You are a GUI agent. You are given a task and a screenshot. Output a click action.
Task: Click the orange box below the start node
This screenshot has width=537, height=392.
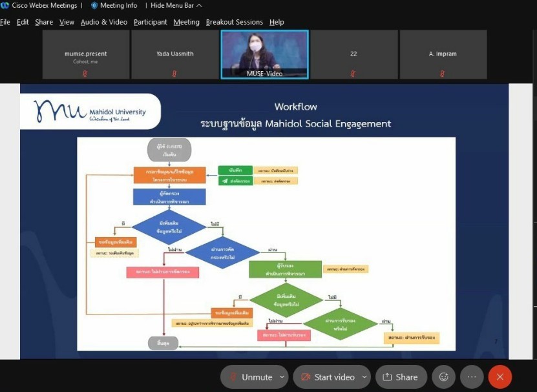[169, 175]
